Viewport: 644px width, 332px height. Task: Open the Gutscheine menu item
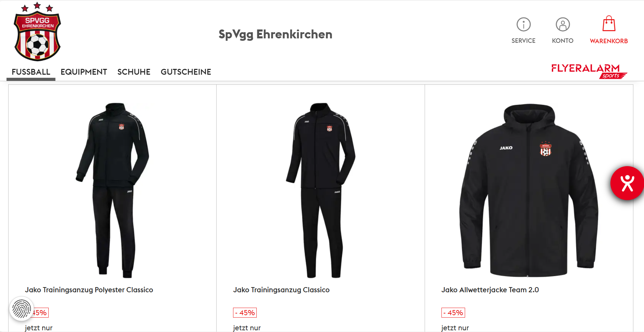186,72
